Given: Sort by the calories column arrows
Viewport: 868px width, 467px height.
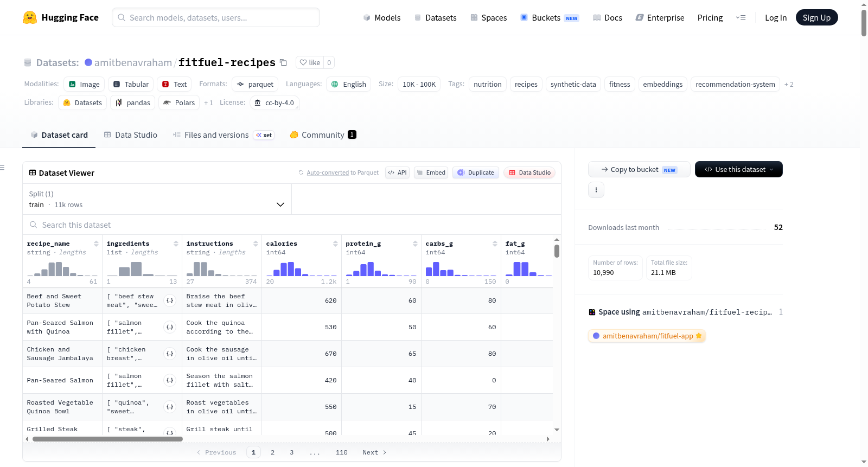Looking at the screenshot, I should [x=335, y=244].
